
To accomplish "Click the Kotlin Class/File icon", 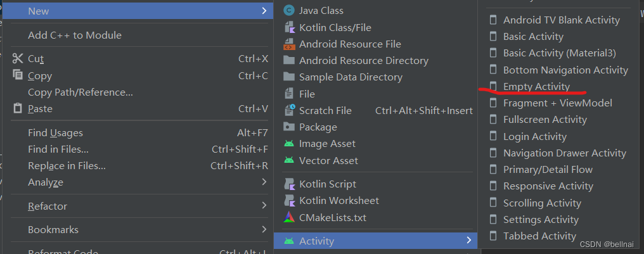I will pyautogui.click(x=290, y=27).
